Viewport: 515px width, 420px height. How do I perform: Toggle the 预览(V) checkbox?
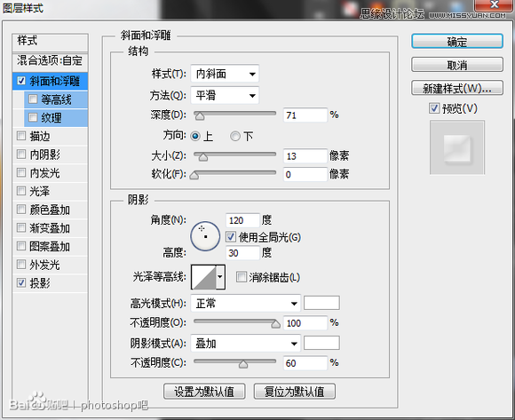pos(434,108)
